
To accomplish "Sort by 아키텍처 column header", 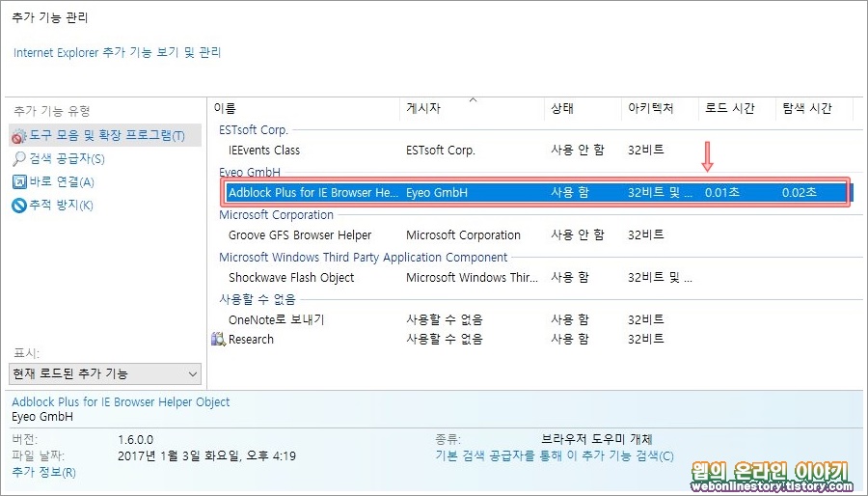I will click(x=661, y=108).
